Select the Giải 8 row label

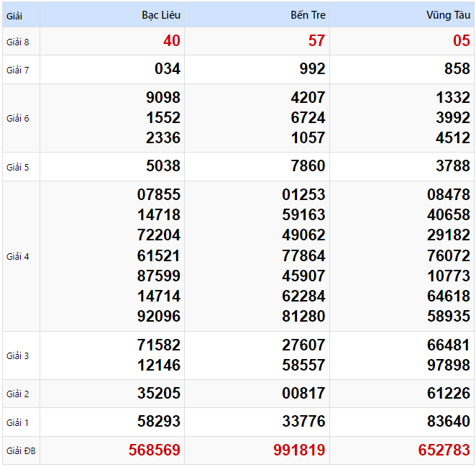18,42
